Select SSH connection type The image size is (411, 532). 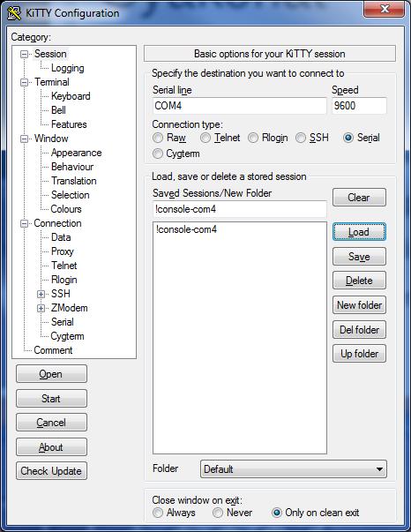pos(301,138)
